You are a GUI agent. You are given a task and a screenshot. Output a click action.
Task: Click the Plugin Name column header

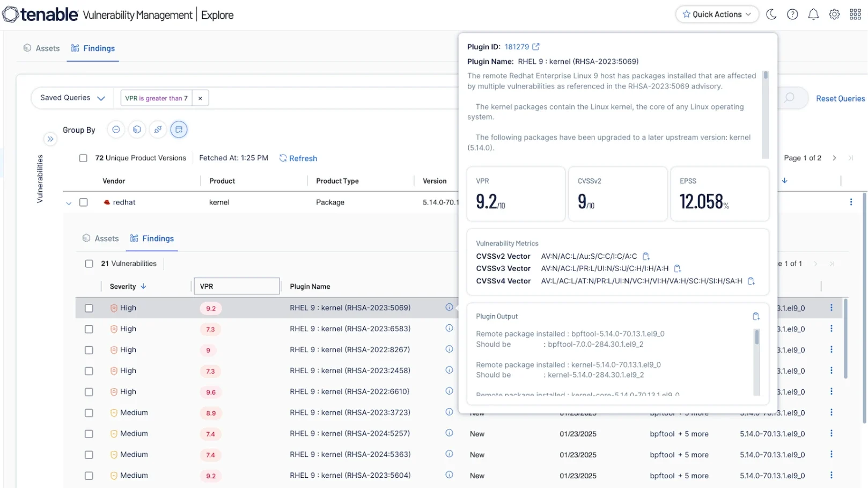pyautogui.click(x=310, y=287)
